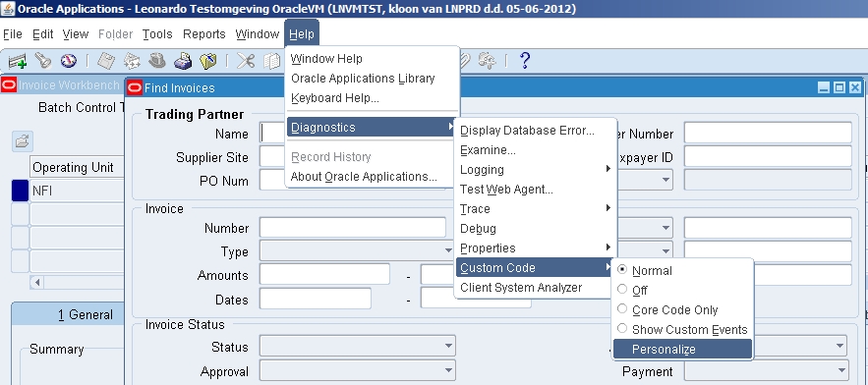
Task: Click the Supplier Site input field
Action: pyautogui.click(x=272, y=157)
